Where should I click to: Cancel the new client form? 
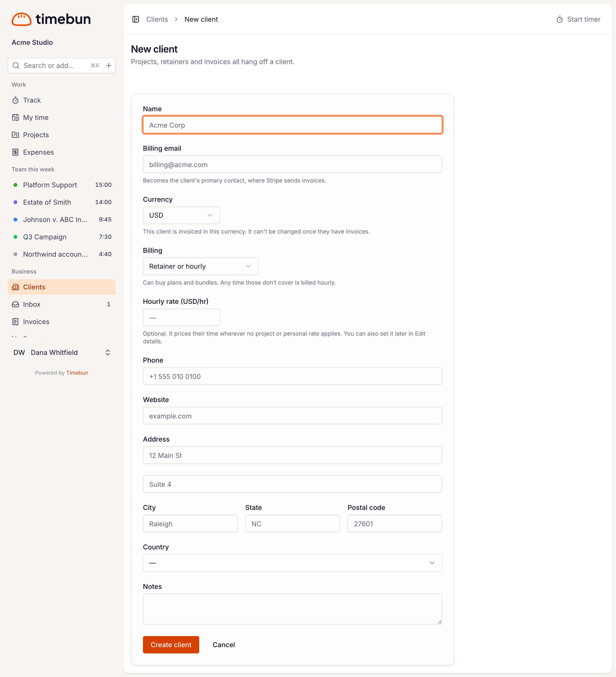[x=224, y=645]
